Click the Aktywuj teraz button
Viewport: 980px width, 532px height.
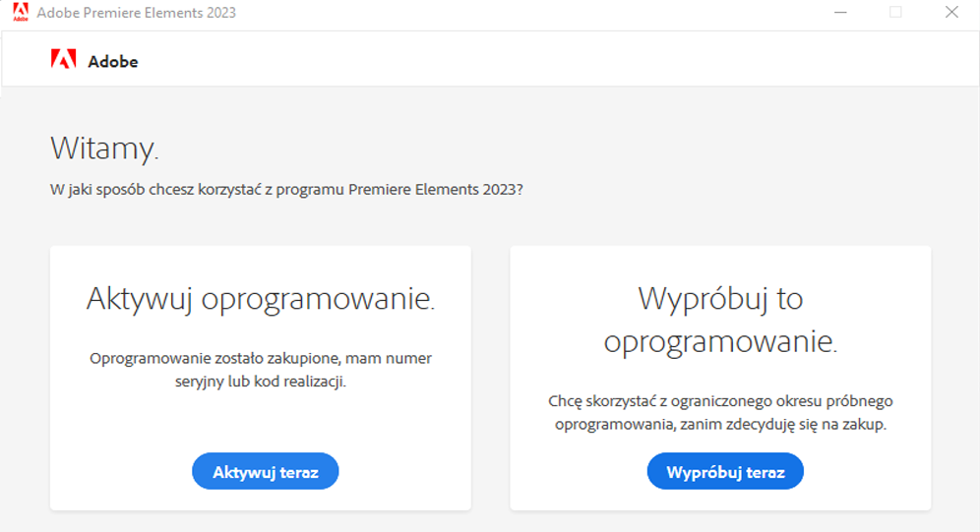[x=265, y=471]
